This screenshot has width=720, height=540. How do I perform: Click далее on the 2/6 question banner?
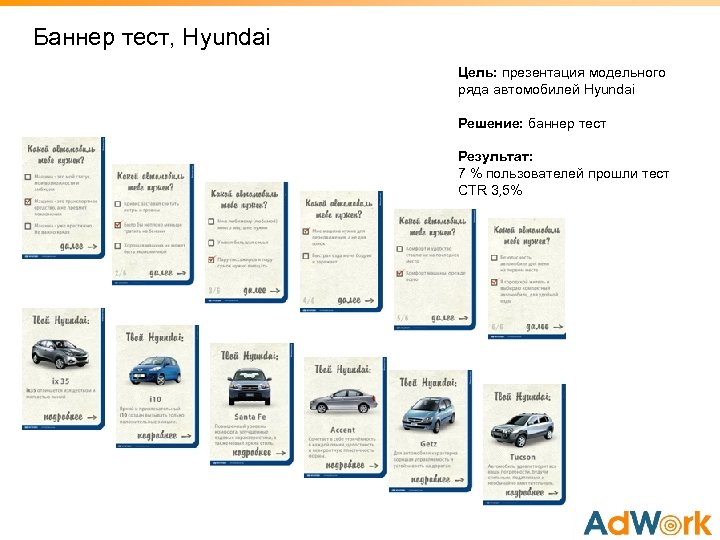click(x=168, y=273)
